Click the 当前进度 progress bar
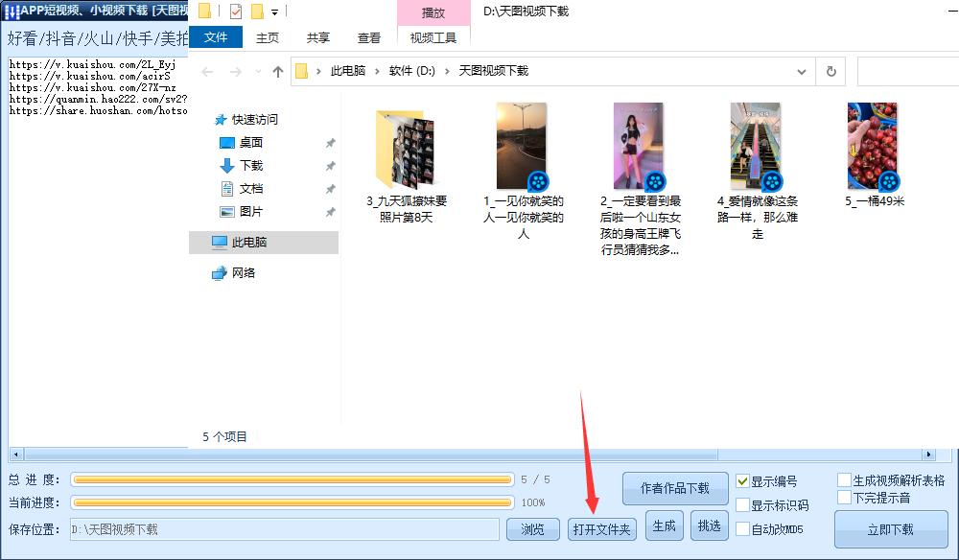959x560 pixels. pyautogui.click(x=292, y=502)
